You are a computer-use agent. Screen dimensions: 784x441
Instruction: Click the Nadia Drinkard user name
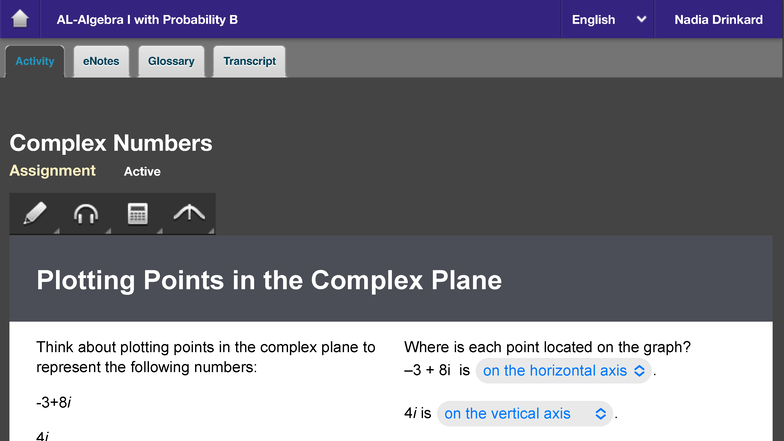click(718, 19)
